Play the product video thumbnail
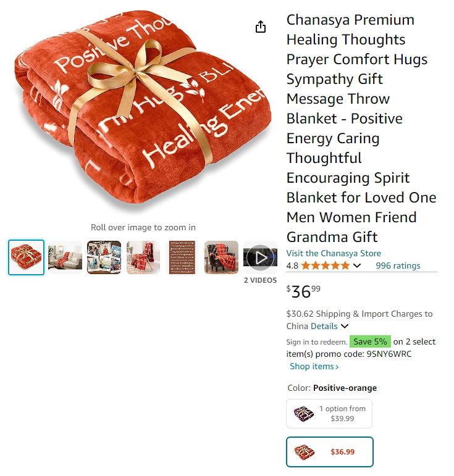Image resolution: width=454 pixels, height=476 pixels. click(260, 257)
